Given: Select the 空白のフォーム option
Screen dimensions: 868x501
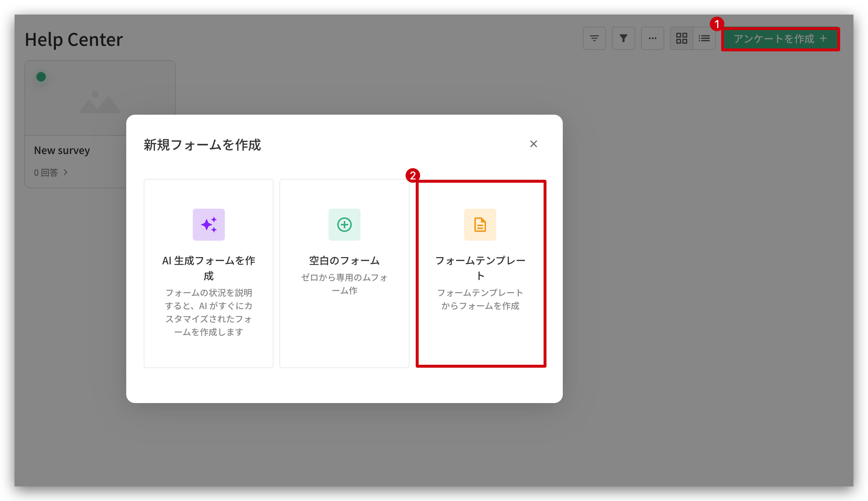Looking at the screenshot, I should pyautogui.click(x=344, y=273).
